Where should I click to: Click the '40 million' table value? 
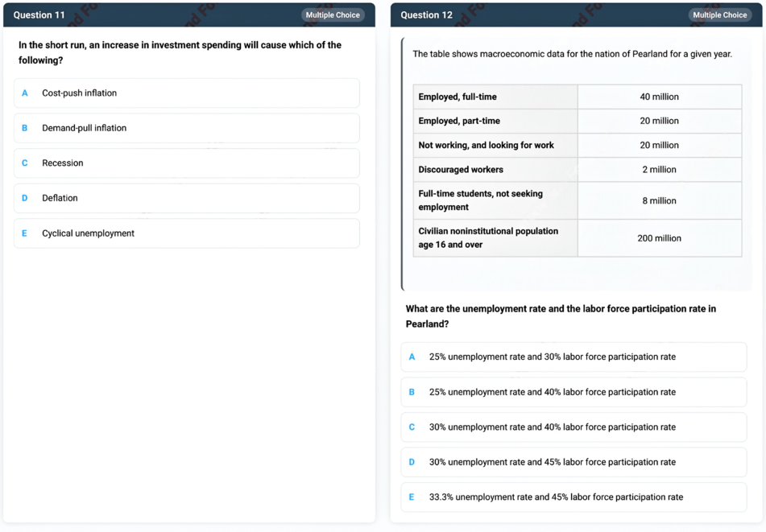(x=659, y=97)
